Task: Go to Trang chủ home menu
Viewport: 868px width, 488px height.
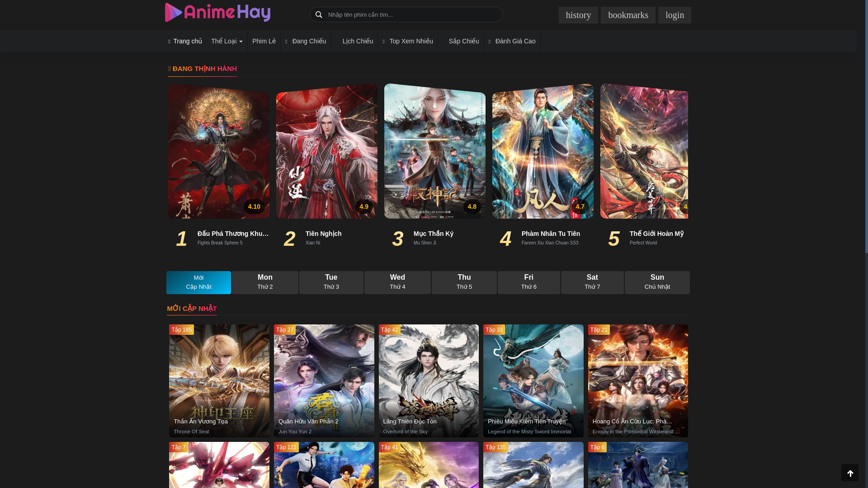Action: tap(185, 41)
